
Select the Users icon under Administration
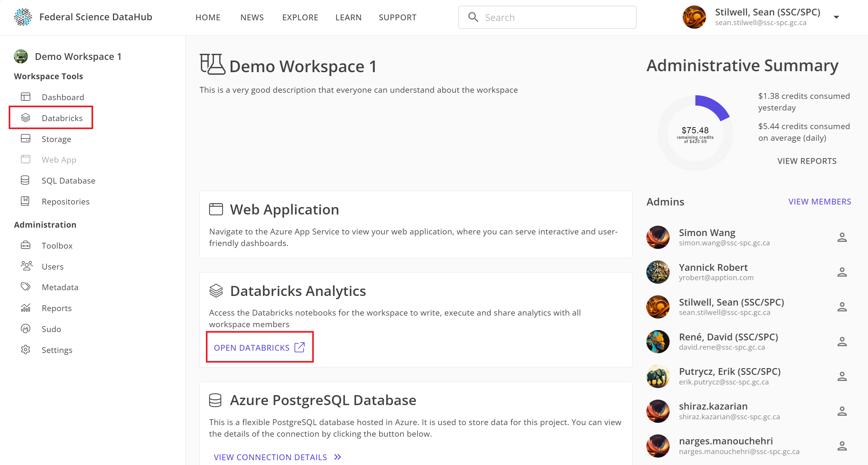[x=25, y=266]
